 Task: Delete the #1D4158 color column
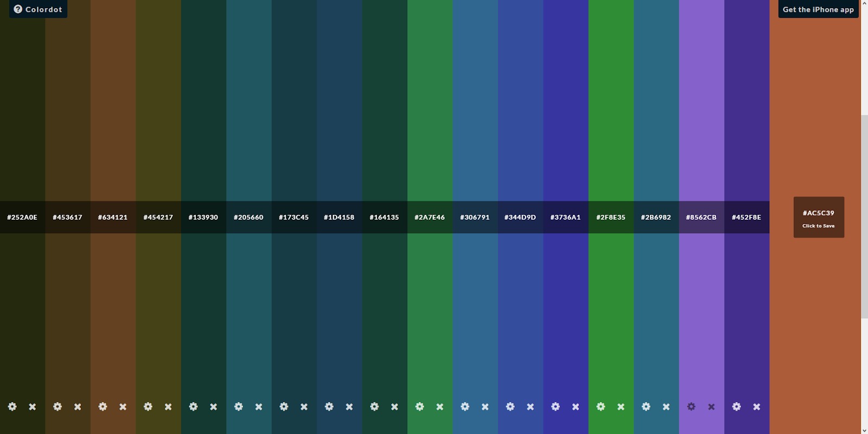pyautogui.click(x=349, y=406)
